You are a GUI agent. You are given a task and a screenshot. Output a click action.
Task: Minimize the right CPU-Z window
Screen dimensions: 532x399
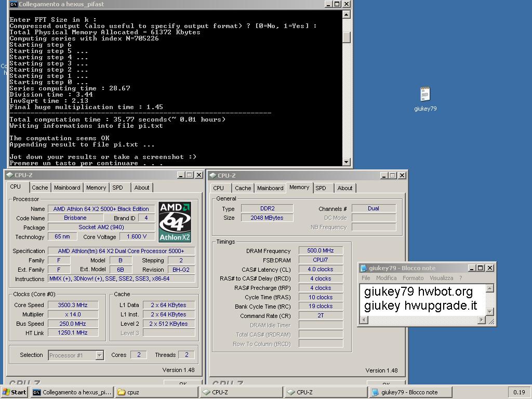(384, 176)
